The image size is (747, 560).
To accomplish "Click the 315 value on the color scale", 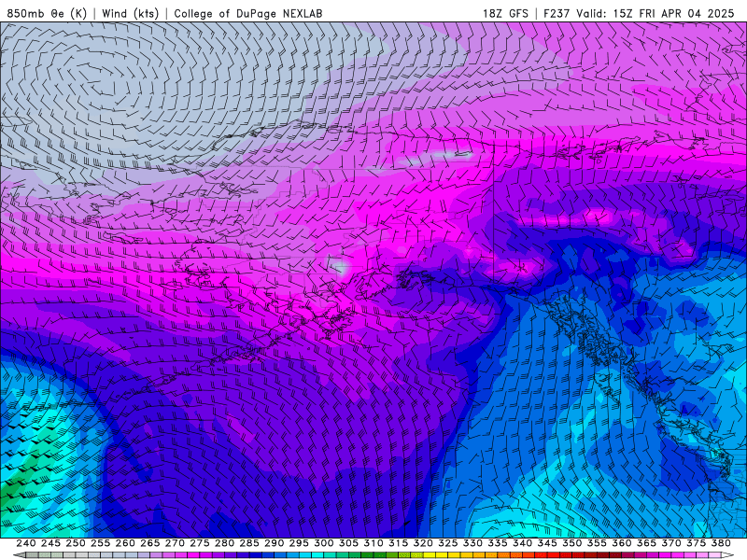I will pyautogui.click(x=399, y=543).
